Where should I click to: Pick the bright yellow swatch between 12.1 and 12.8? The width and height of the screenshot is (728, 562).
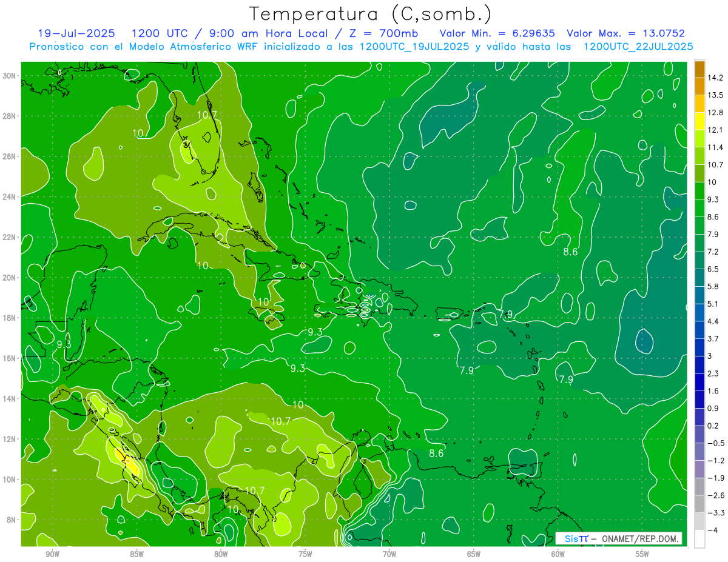point(699,121)
